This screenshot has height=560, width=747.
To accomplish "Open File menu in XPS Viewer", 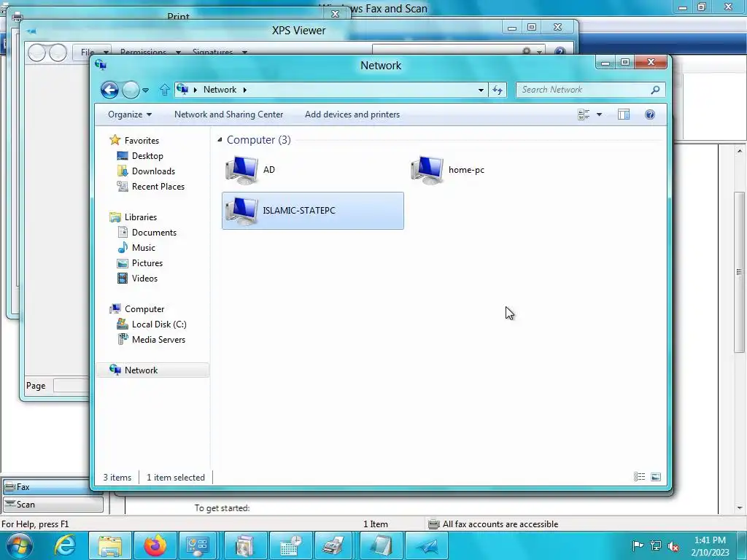I will tap(91, 52).
